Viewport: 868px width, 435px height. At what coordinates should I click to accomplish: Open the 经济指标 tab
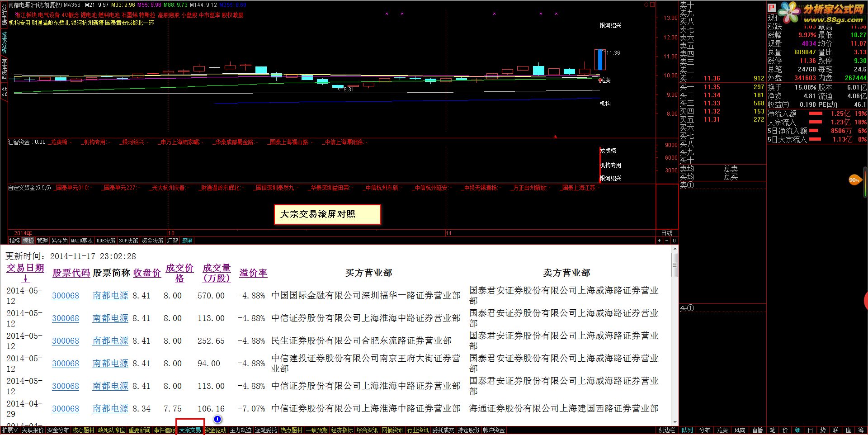[x=342, y=430]
